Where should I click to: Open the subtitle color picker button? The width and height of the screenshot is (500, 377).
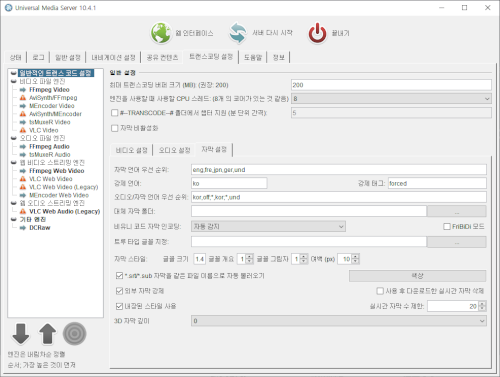click(417, 276)
